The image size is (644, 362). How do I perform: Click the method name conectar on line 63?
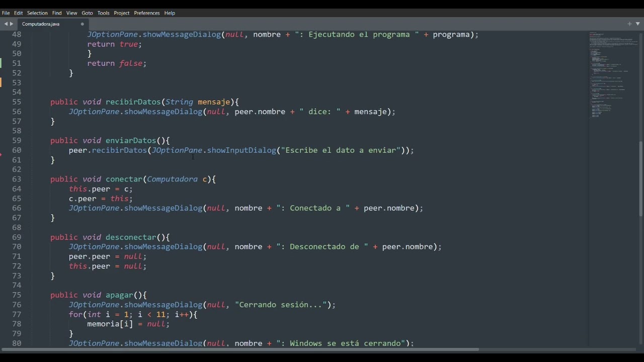pyautogui.click(x=124, y=179)
